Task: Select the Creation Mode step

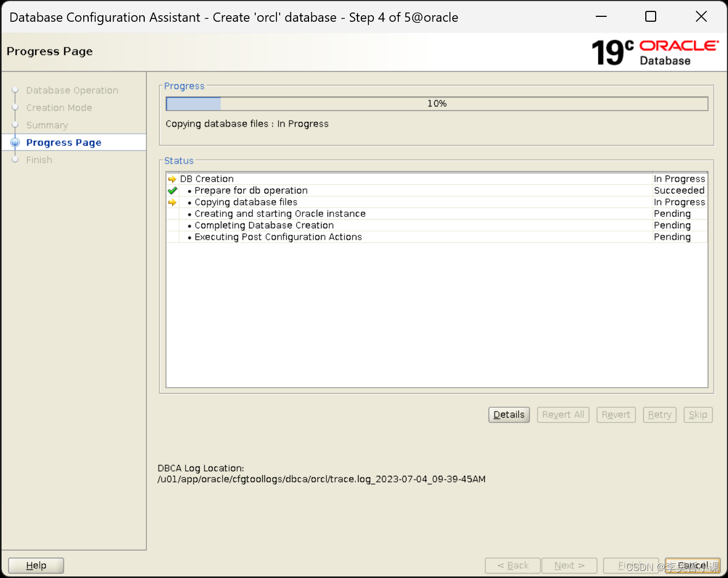Action: (59, 108)
